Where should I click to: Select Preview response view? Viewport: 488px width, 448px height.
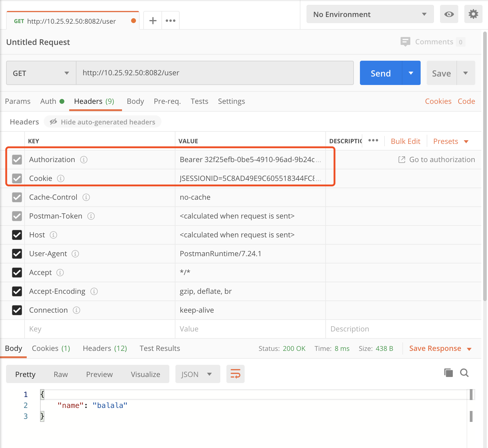pos(99,374)
